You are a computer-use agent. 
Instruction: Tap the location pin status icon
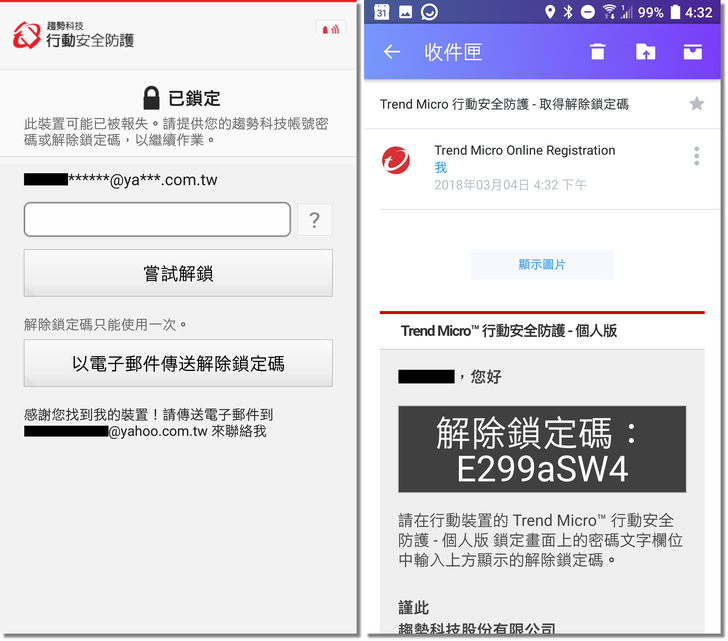[550, 12]
